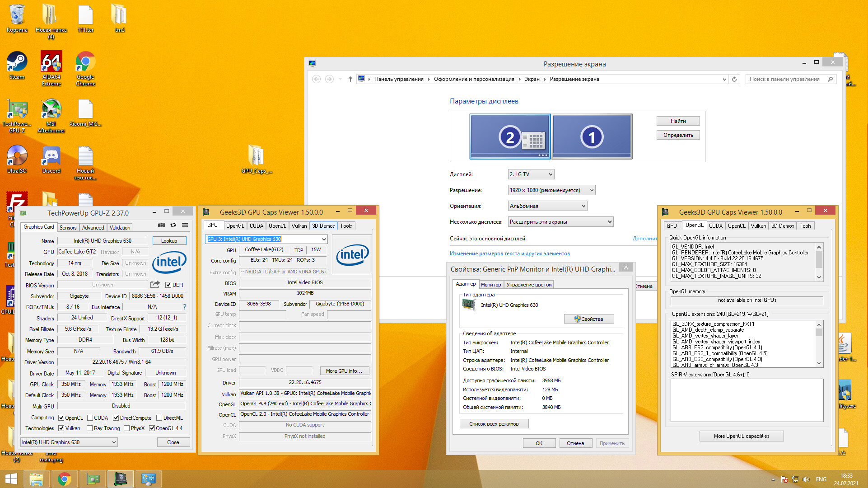Screen dimensions: 868x488
Task: Toggle the OpenGL 4.4 checkbox
Action: tap(152, 428)
